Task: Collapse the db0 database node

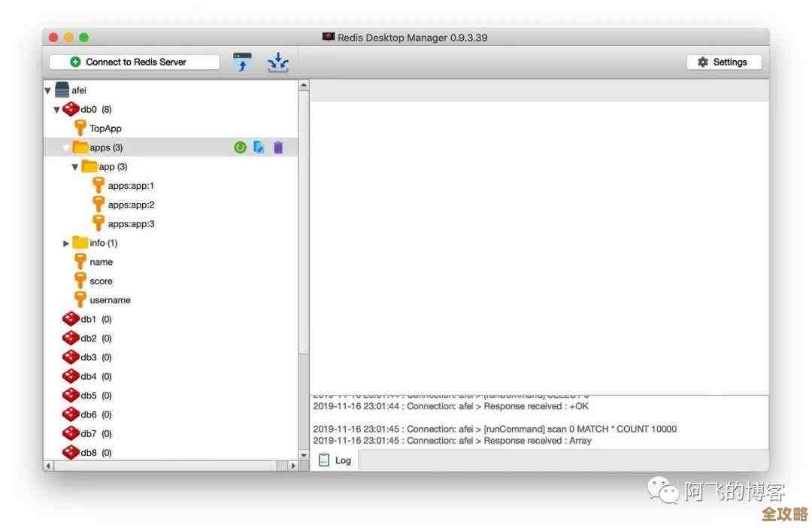Action: coord(56,110)
